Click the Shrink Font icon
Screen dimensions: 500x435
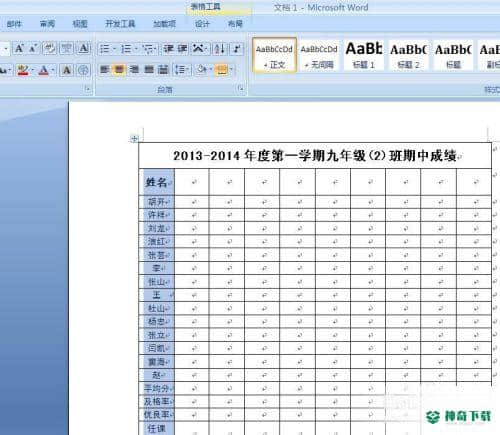(x=33, y=49)
